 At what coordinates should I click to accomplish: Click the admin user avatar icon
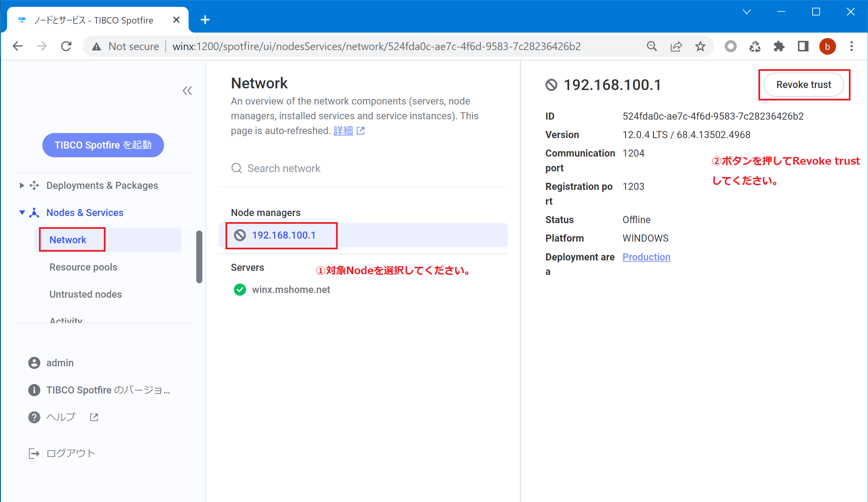34,363
